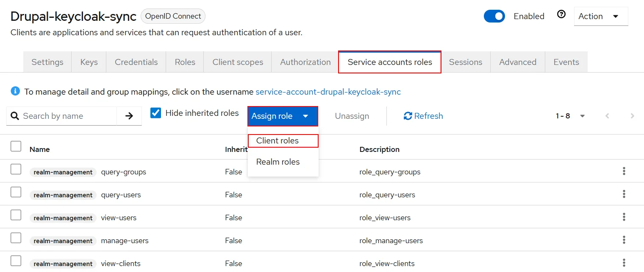644x272 pixels.
Task: Click the next page arrow icon
Action: pyautogui.click(x=632, y=116)
